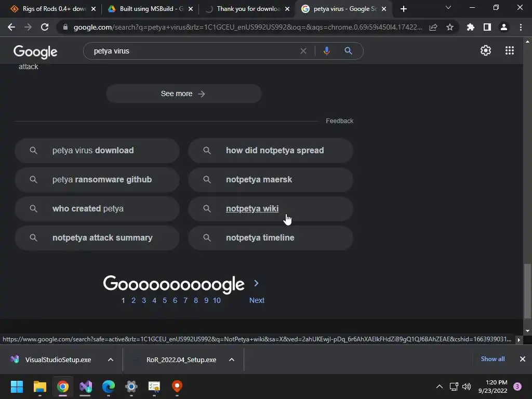Open the Extensions puzzle icon

(x=471, y=27)
